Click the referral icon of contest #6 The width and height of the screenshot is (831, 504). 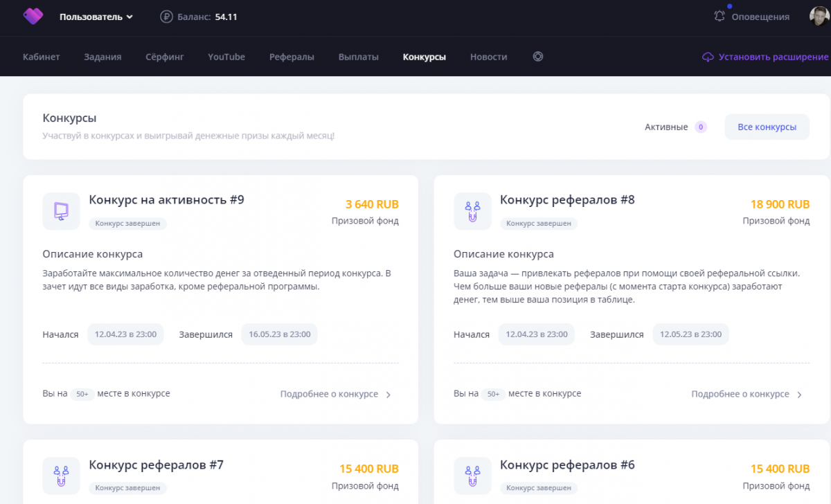(x=472, y=476)
